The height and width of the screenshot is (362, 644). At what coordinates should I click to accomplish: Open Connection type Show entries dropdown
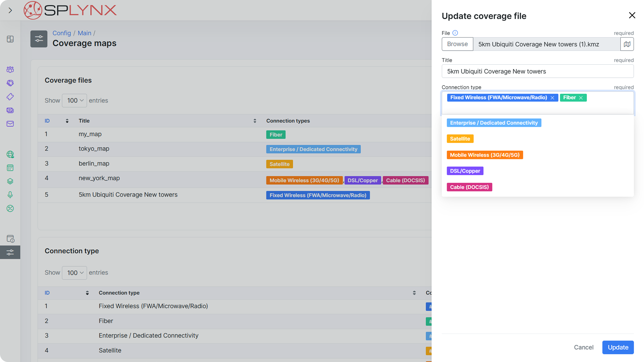74,273
